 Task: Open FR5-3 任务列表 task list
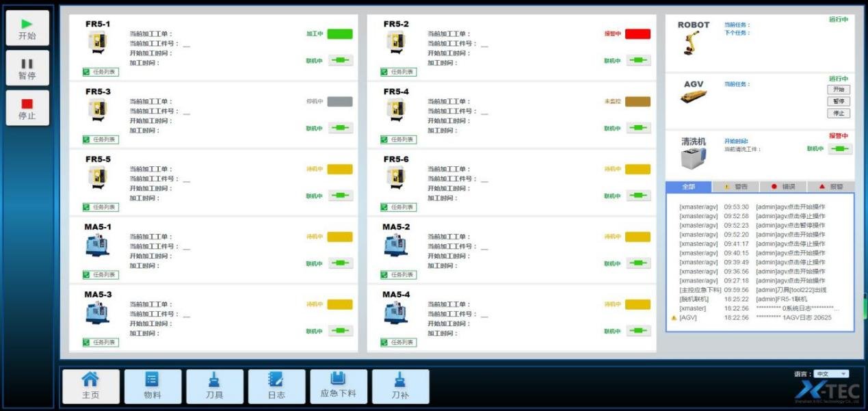pos(101,140)
